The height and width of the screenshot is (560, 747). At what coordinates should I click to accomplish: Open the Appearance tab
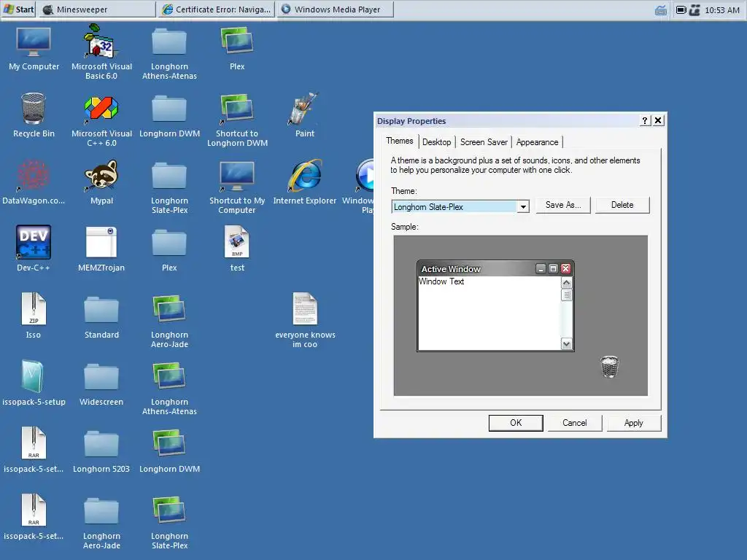(x=537, y=142)
